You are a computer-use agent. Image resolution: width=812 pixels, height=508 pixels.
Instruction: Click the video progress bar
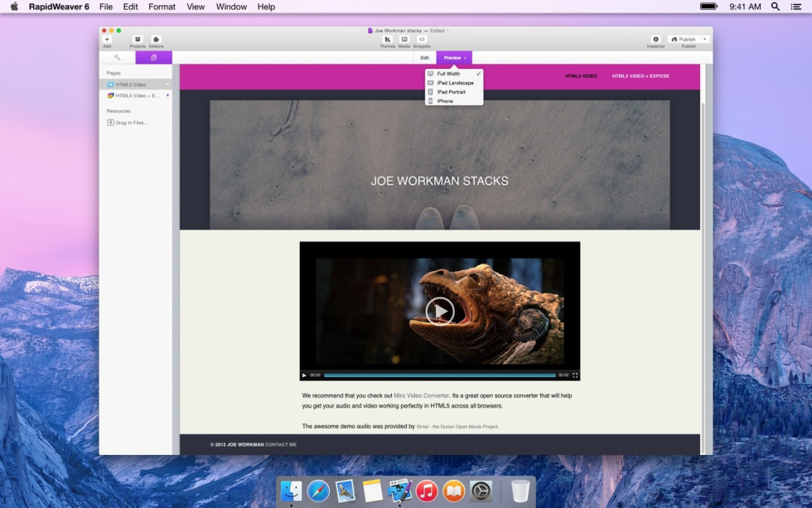coord(440,375)
